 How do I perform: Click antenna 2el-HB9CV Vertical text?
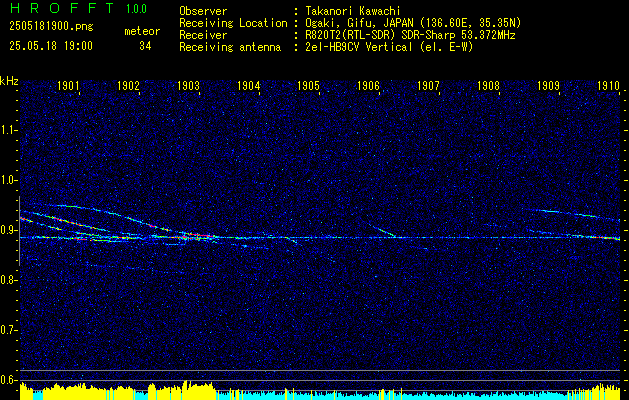tap(390, 47)
